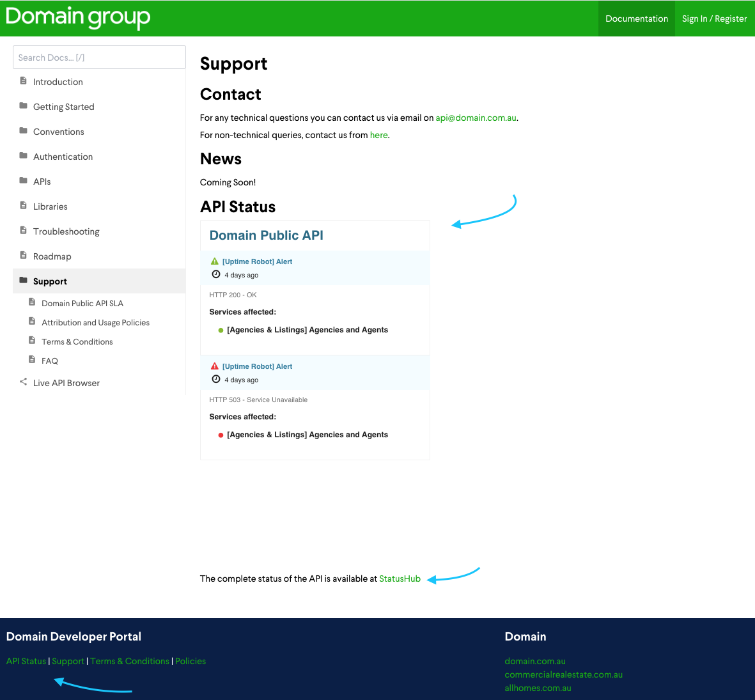Image resolution: width=755 pixels, height=700 pixels.
Task: Click the 'here' non-technical contact link
Action: [x=378, y=136]
